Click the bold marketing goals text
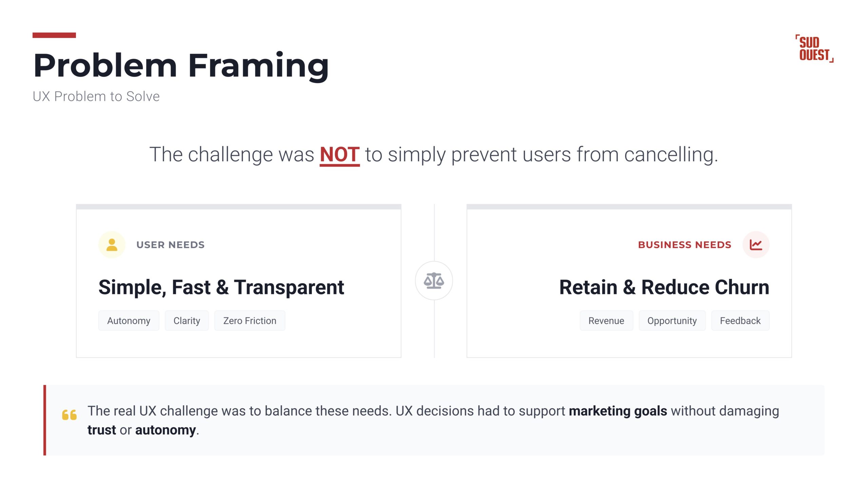868x488 pixels. click(x=618, y=411)
